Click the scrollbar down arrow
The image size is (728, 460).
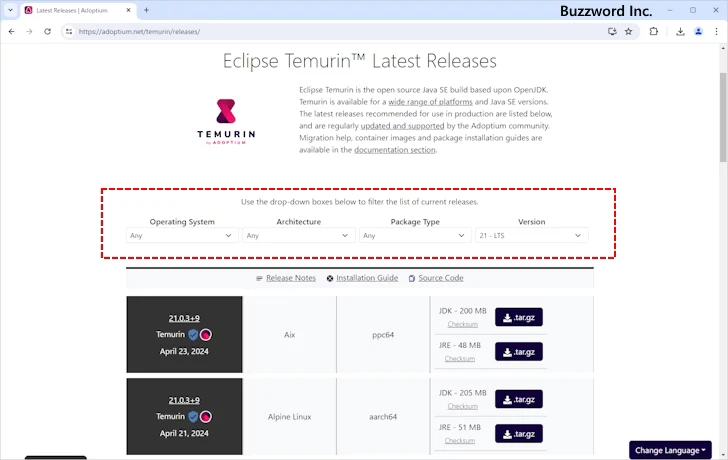(723, 455)
